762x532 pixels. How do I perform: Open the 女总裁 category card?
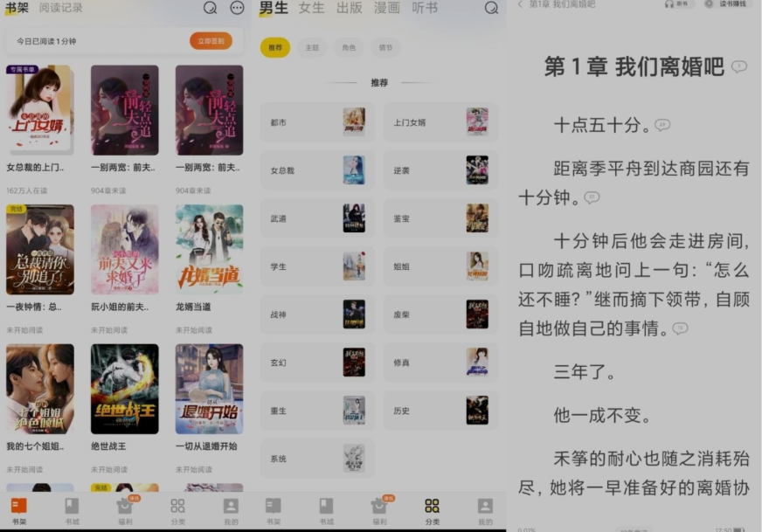coord(317,170)
